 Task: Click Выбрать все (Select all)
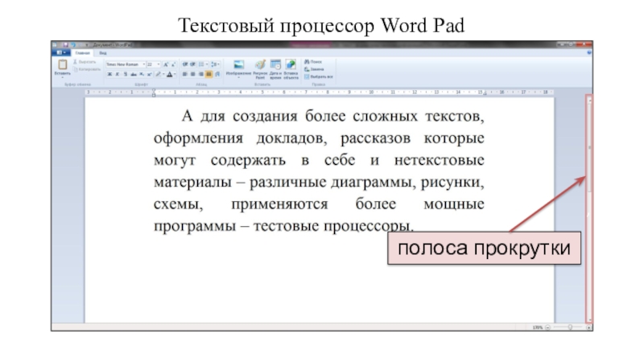[x=319, y=76]
